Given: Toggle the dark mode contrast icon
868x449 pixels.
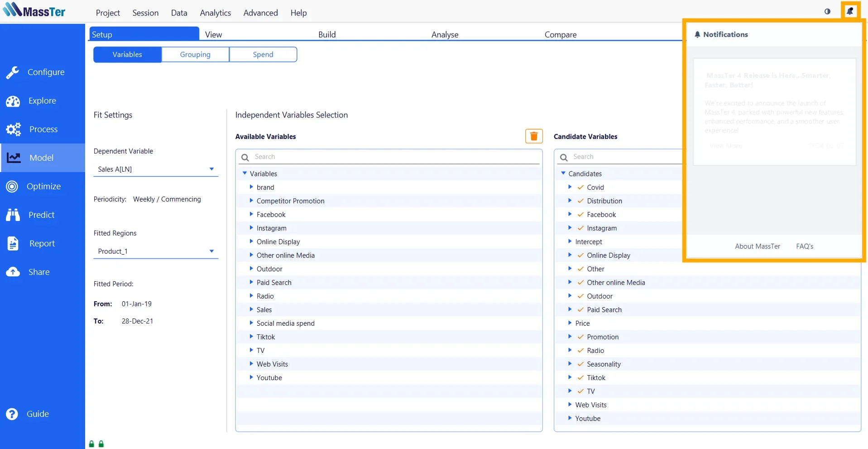Looking at the screenshot, I should tap(827, 11).
